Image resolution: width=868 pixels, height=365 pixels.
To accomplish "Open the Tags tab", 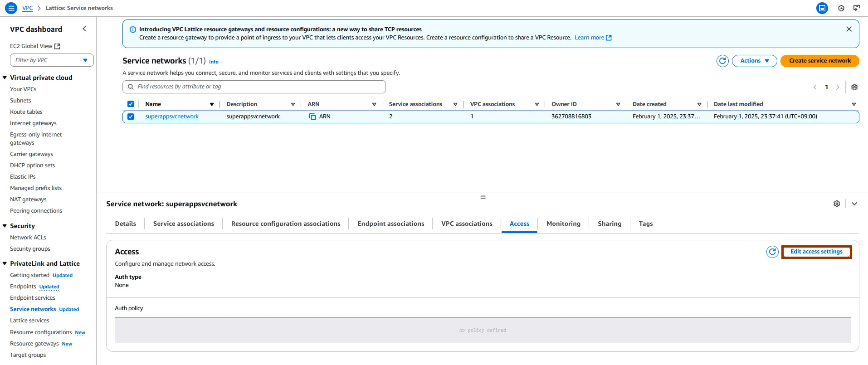I will 646,224.
